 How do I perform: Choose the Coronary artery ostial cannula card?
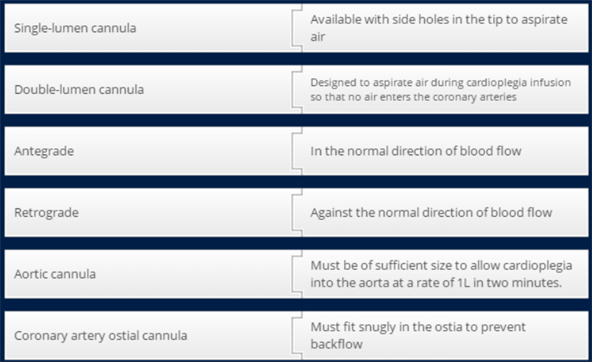coord(148,336)
